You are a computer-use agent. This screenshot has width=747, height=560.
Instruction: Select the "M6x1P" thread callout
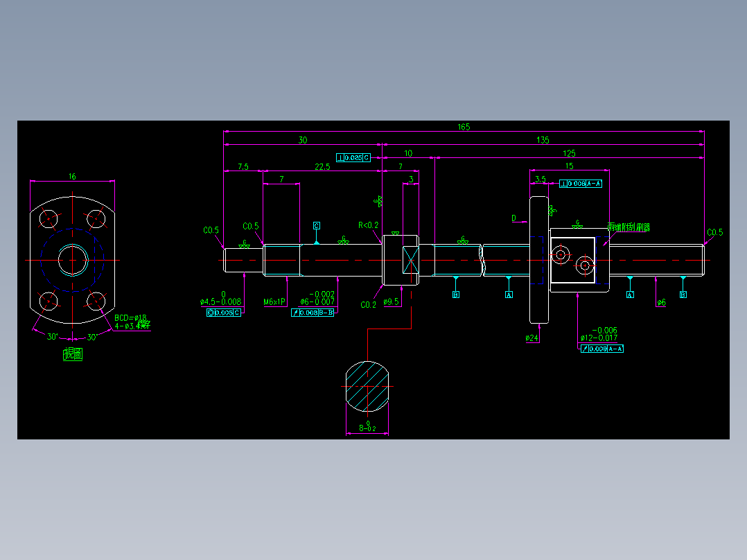[274, 301]
